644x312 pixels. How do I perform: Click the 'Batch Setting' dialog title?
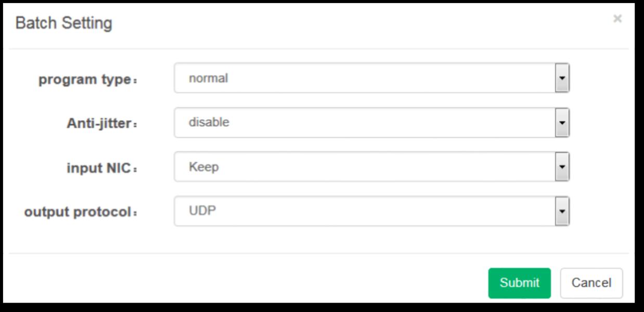coord(63,23)
